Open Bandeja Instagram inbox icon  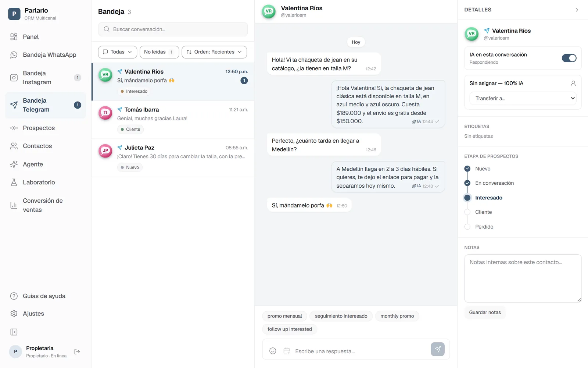coord(14,78)
